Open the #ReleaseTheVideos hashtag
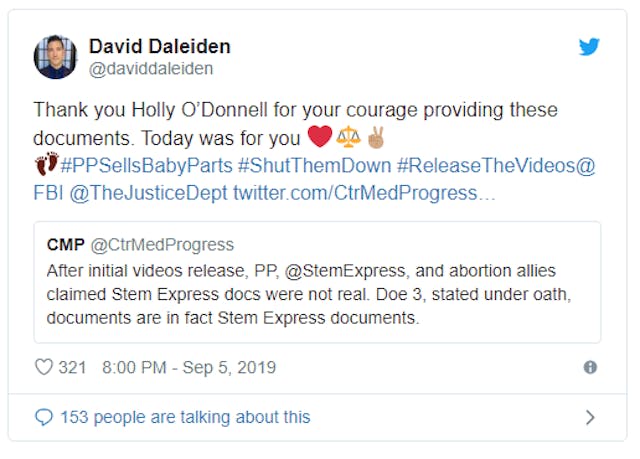The height and width of the screenshot is (459, 640). [x=488, y=166]
